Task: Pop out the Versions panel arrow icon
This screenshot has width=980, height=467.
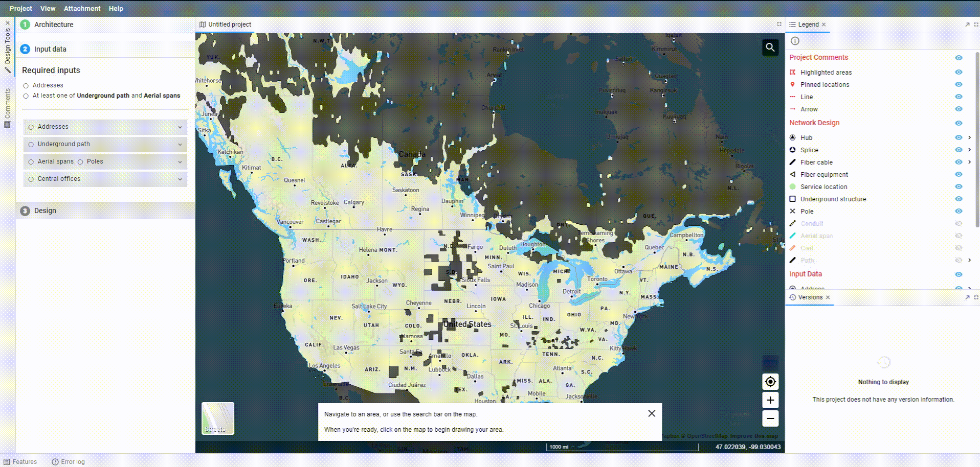Action: pos(967,297)
